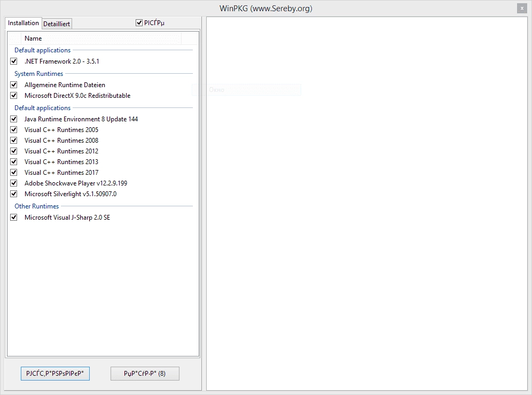Screen dimensions: 532x395
Task: Select 'Microsoft DirectX 9.0c Redistributable' row text
Action: 77,96
